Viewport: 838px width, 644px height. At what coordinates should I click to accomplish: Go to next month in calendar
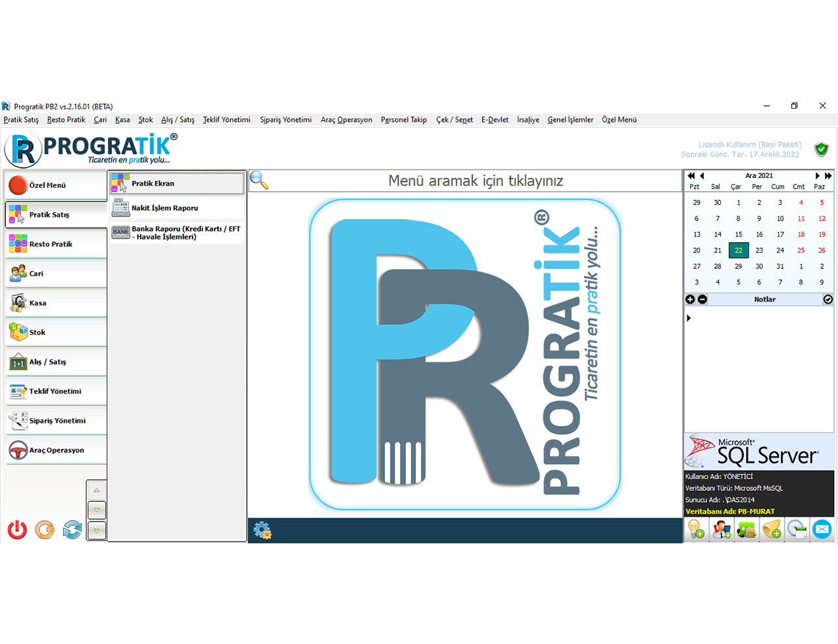[817, 175]
